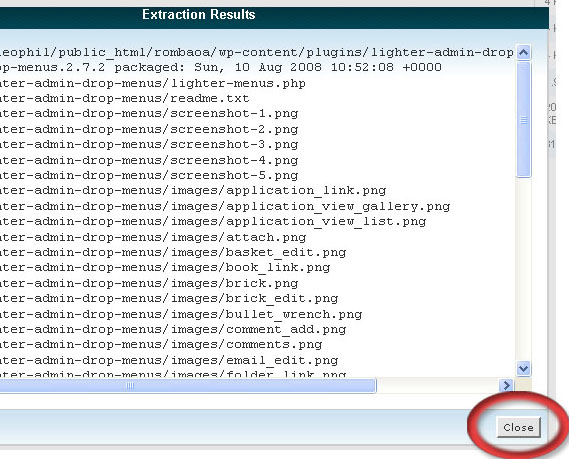Select the screenshot-5.png line
Viewport: 569px width, 459px height.
[149, 175]
